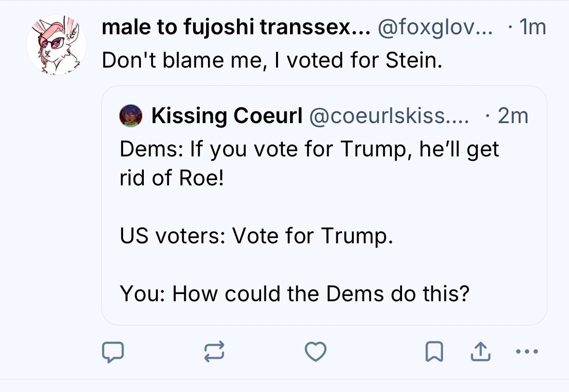569x392 pixels.
Task: Open the post text "Don't blame me, I voted for Stein."
Action: pos(272,60)
